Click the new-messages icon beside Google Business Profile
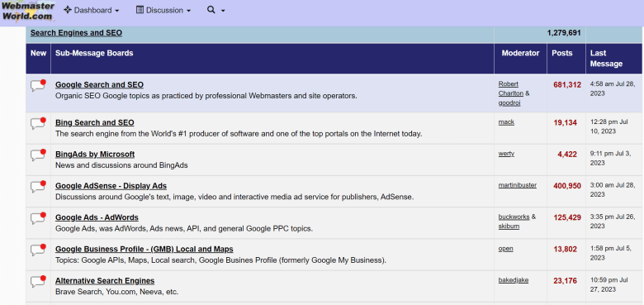This screenshot has height=305, width=644. click(x=38, y=250)
